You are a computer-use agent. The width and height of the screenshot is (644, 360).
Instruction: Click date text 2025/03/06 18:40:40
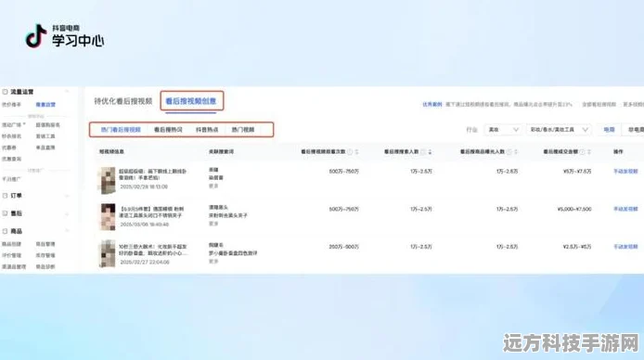(144, 225)
